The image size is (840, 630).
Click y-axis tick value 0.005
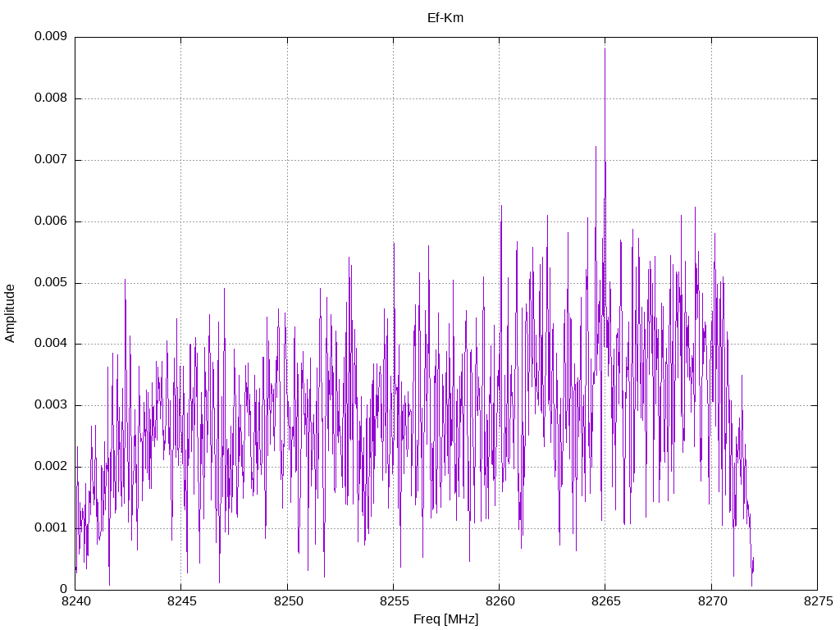point(51,282)
